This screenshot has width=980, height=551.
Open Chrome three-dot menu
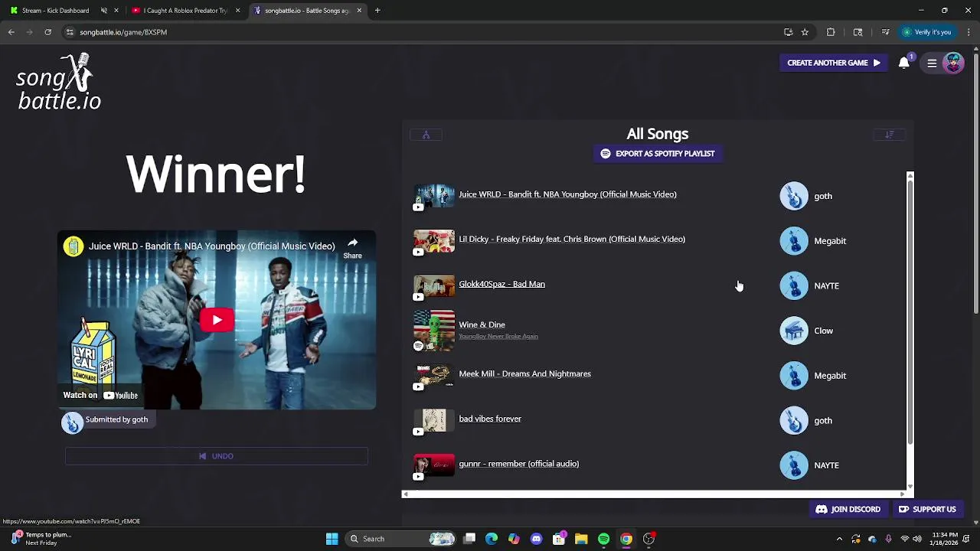tap(969, 32)
